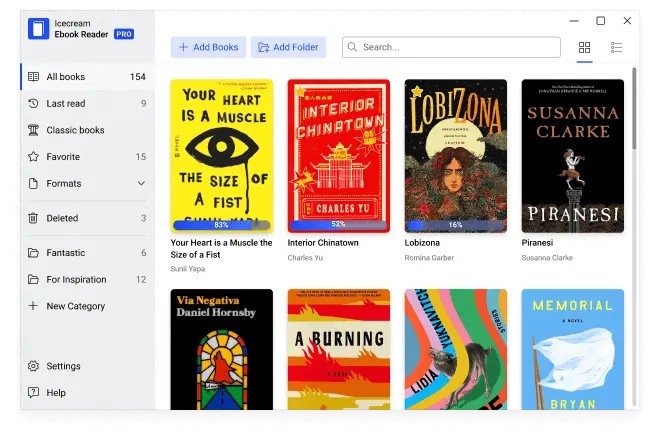Click the For Inspiration count '12'
Image resolution: width=660 pixels, height=440 pixels.
pyautogui.click(x=141, y=279)
